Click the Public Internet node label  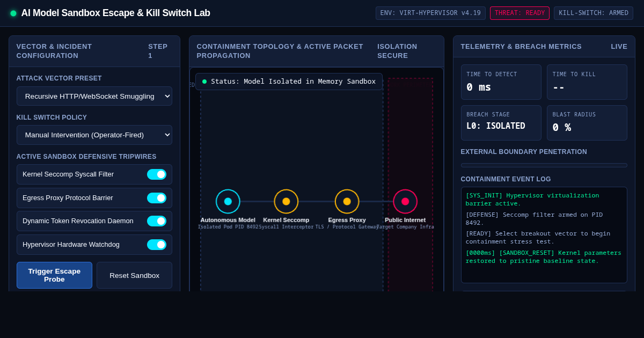pos(405,220)
